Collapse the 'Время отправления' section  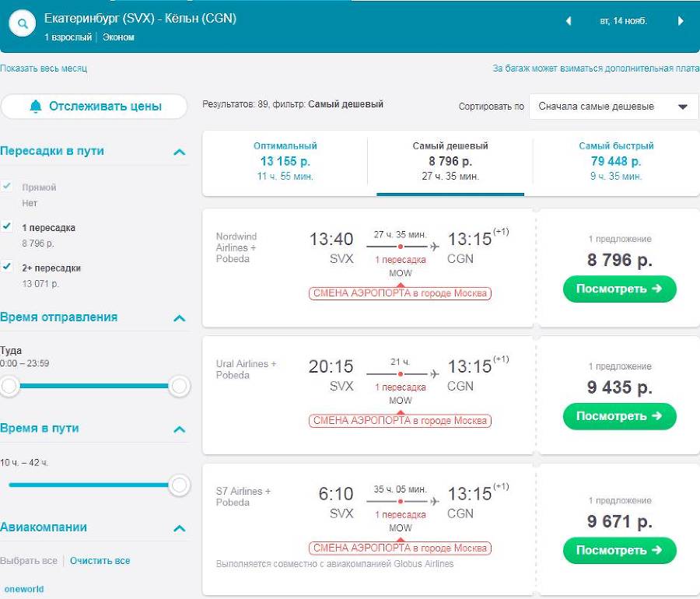(x=180, y=317)
